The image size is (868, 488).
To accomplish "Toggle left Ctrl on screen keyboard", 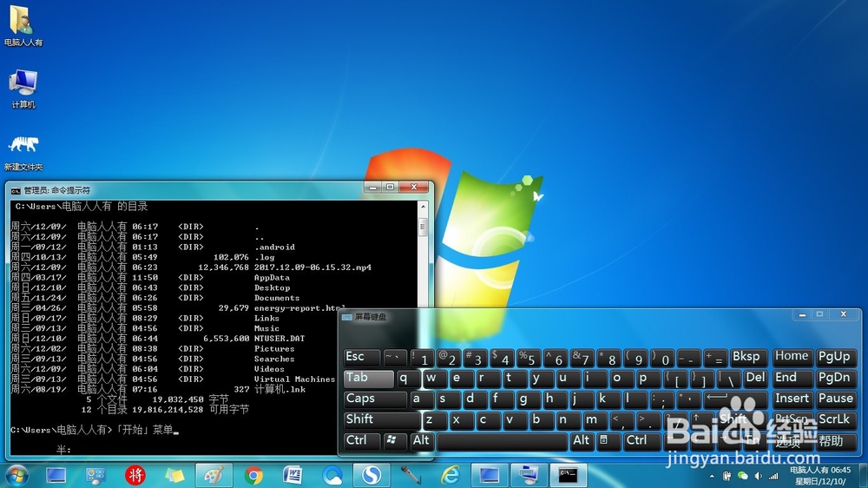I will 361,441.
